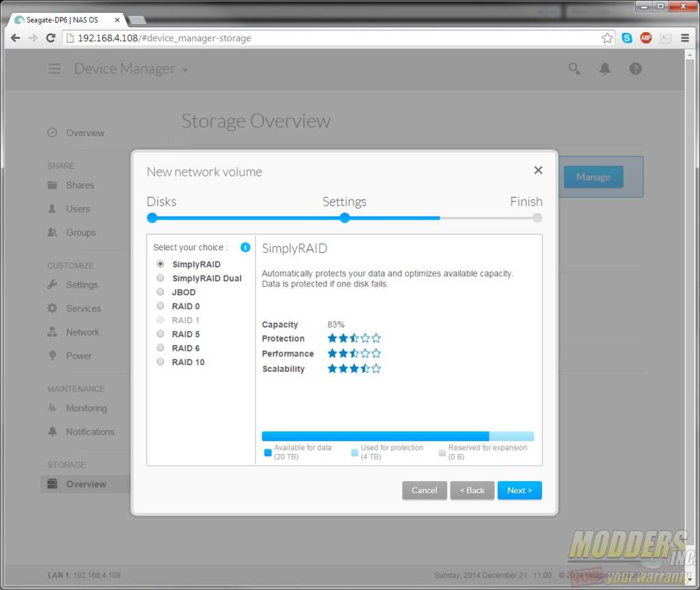Proceed with the Next > button
This screenshot has height=590, width=700.
tap(520, 490)
